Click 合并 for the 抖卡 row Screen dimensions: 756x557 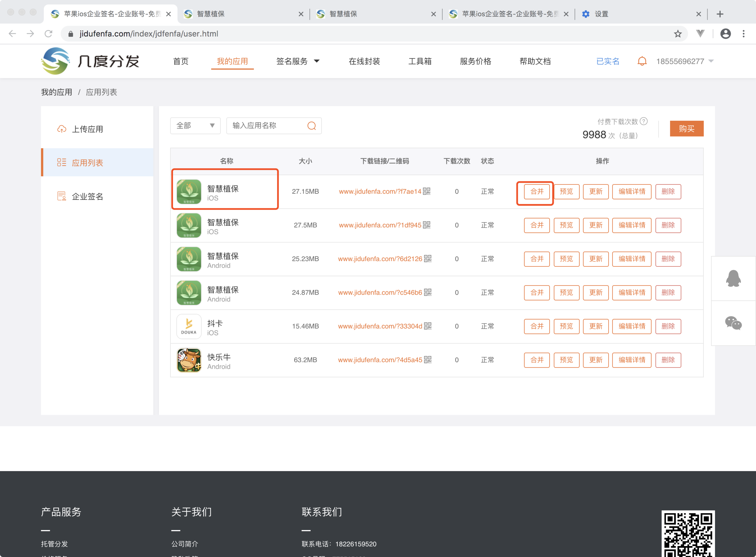point(537,326)
